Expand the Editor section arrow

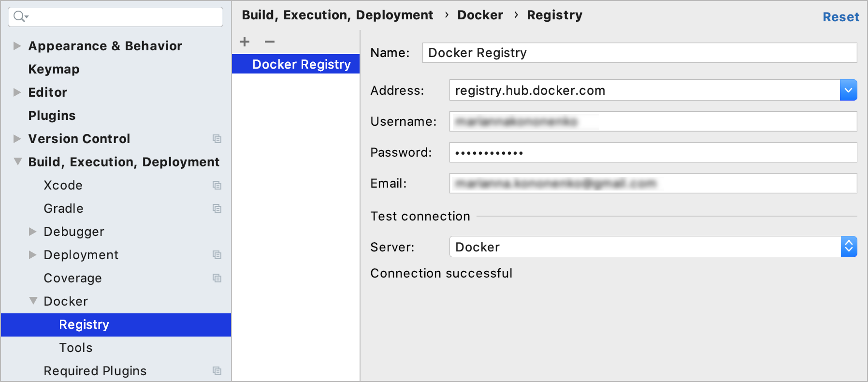click(17, 92)
